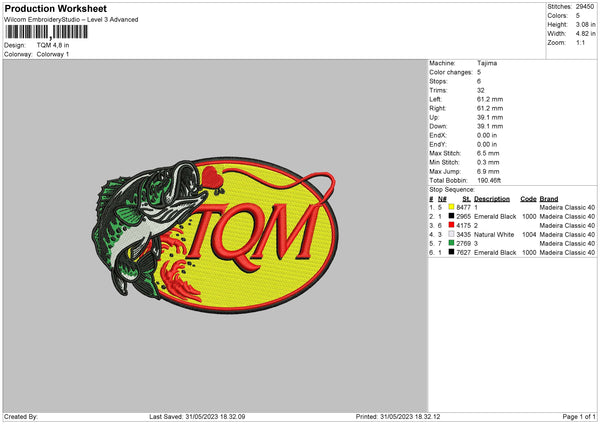Click the bass fish in the design preview
The image size is (600, 424).
(149, 230)
